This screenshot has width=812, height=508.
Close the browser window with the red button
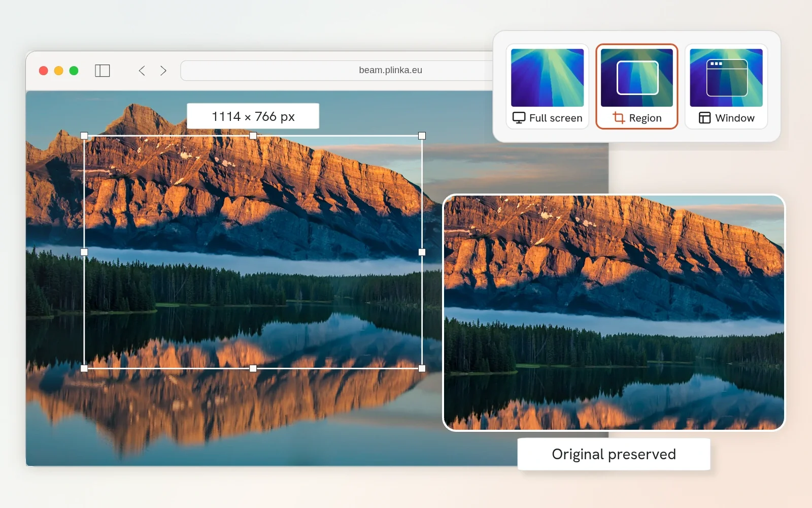[44, 71]
